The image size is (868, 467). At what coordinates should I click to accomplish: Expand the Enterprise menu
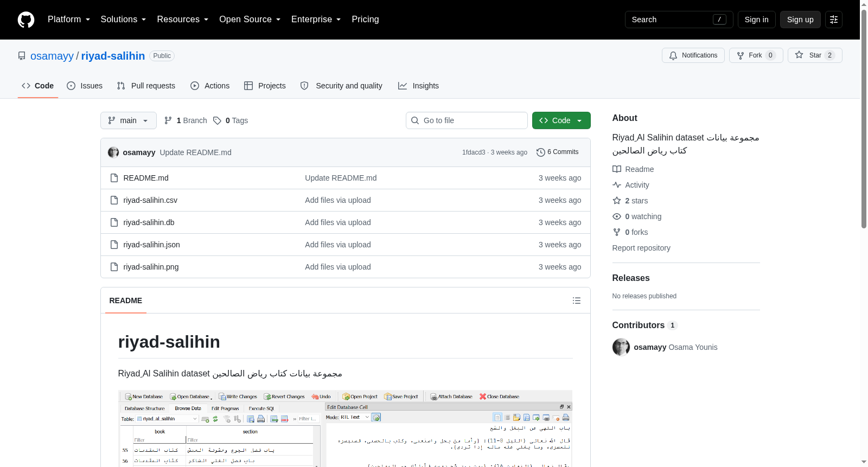pos(316,20)
